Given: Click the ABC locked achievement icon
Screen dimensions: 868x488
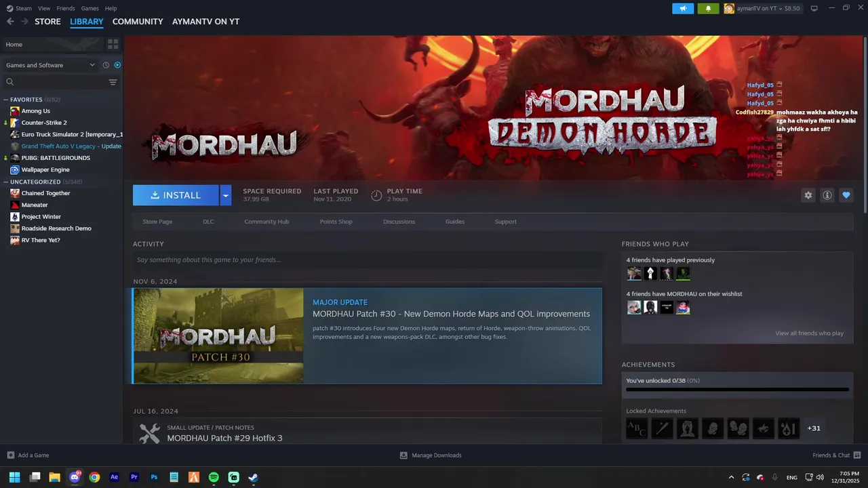Looking at the screenshot, I should [x=637, y=428].
